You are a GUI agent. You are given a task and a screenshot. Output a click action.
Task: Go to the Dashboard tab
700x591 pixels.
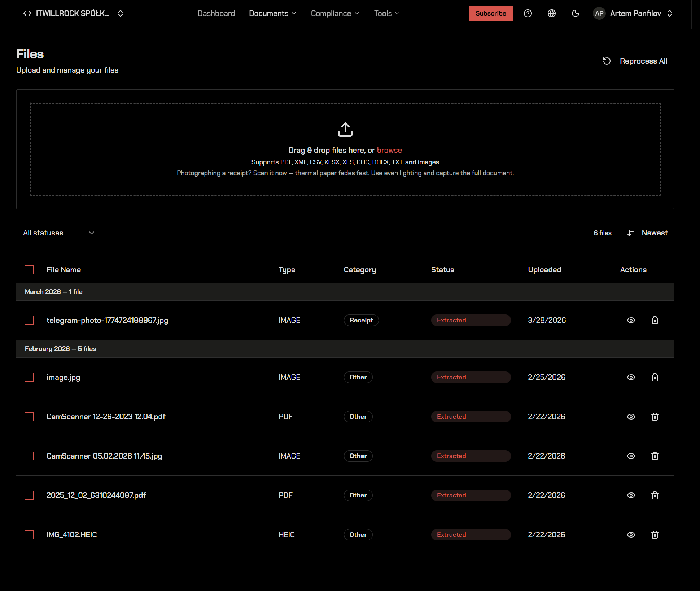coord(216,13)
